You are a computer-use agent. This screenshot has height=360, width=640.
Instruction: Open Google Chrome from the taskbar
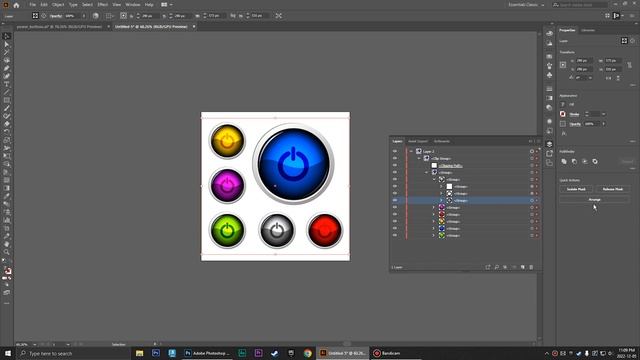(x=307, y=353)
